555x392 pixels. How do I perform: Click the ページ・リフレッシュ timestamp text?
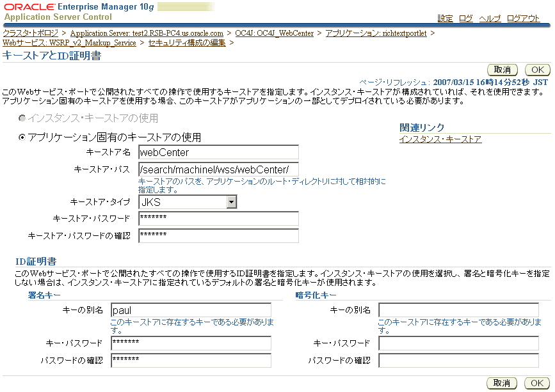coord(453,82)
